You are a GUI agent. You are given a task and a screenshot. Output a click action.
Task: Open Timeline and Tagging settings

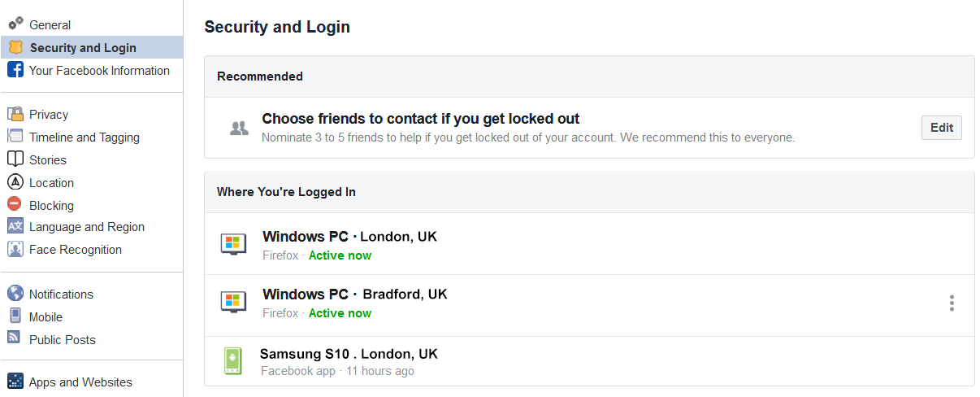click(x=84, y=137)
